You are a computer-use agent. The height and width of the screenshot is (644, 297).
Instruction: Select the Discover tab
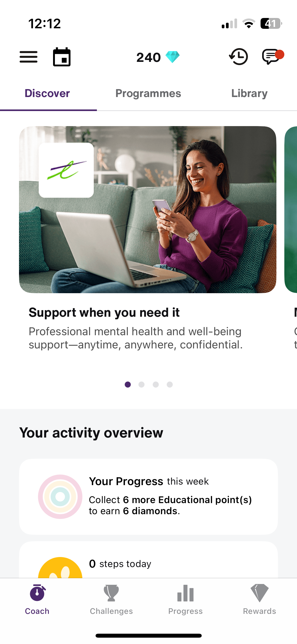tap(47, 93)
